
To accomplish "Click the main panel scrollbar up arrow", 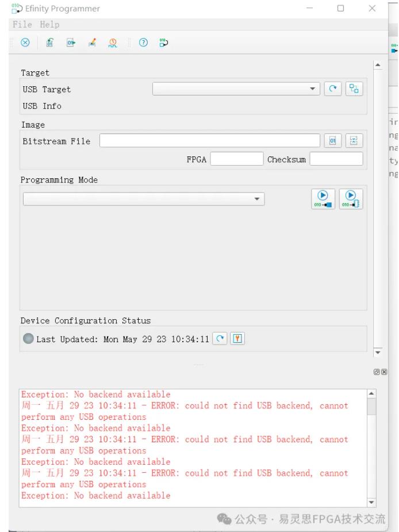I will coord(378,64).
